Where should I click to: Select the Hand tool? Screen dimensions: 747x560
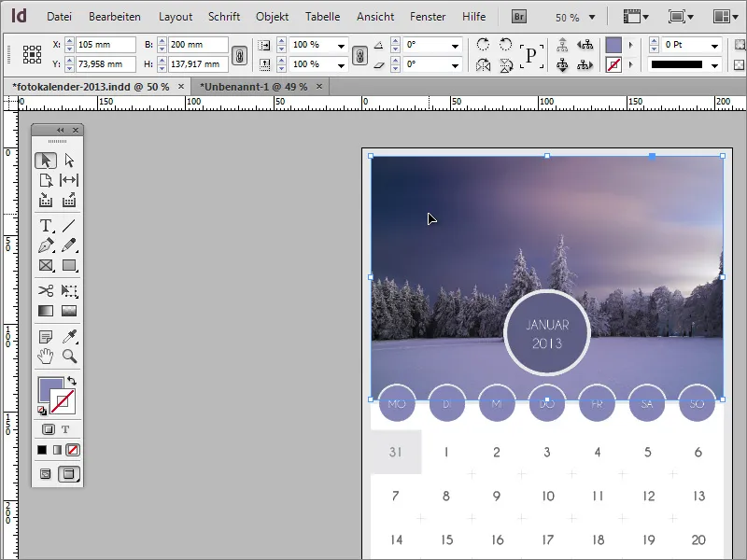pyautogui.click(x=46, y=357)
